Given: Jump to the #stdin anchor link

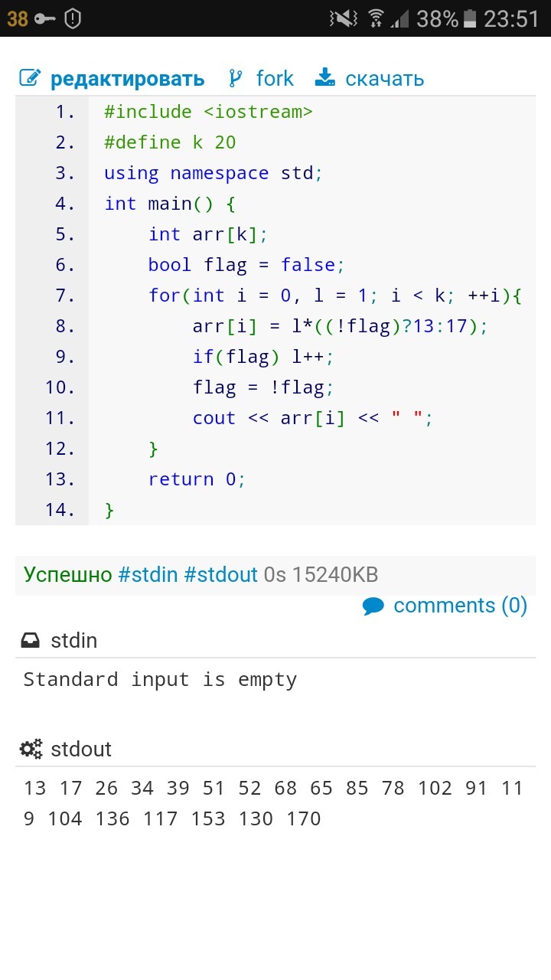Looking at the screenshot, I should coord(148,574).
